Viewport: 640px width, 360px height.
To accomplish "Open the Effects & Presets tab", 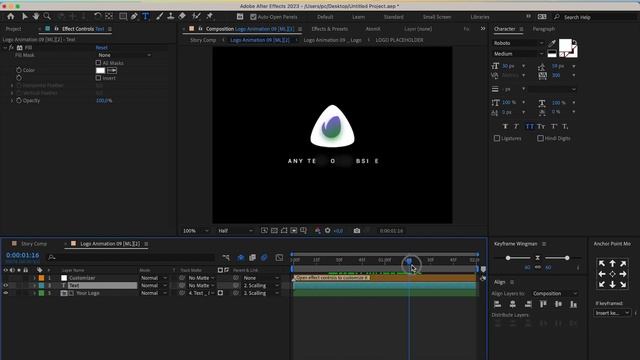I will click(329, 29).
